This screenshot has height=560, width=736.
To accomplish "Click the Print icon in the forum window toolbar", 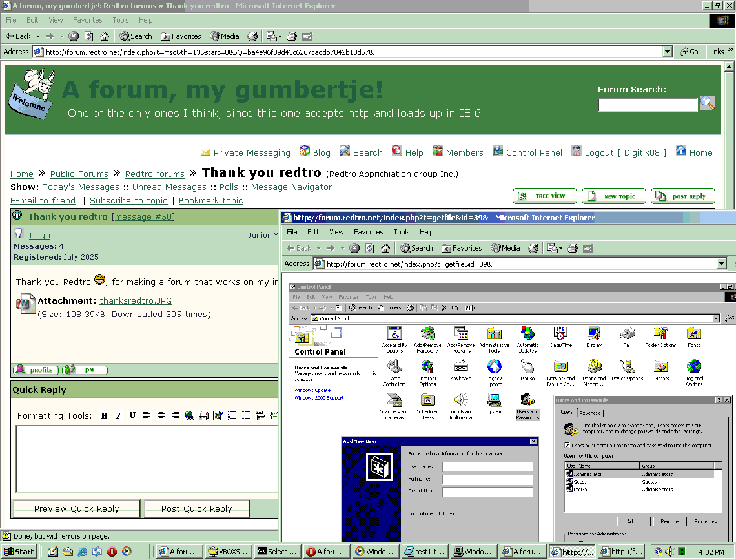I will (x=292, y=36).
